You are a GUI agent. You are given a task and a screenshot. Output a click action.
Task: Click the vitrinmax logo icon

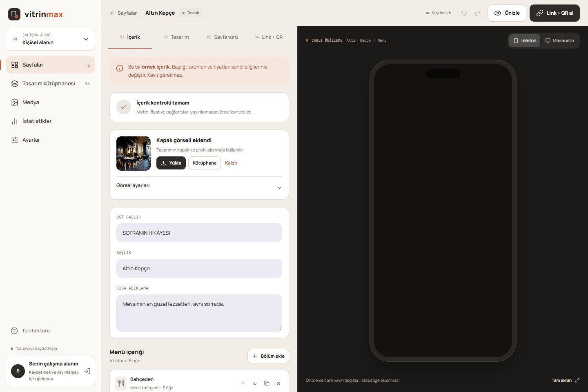tap(14, 14)
